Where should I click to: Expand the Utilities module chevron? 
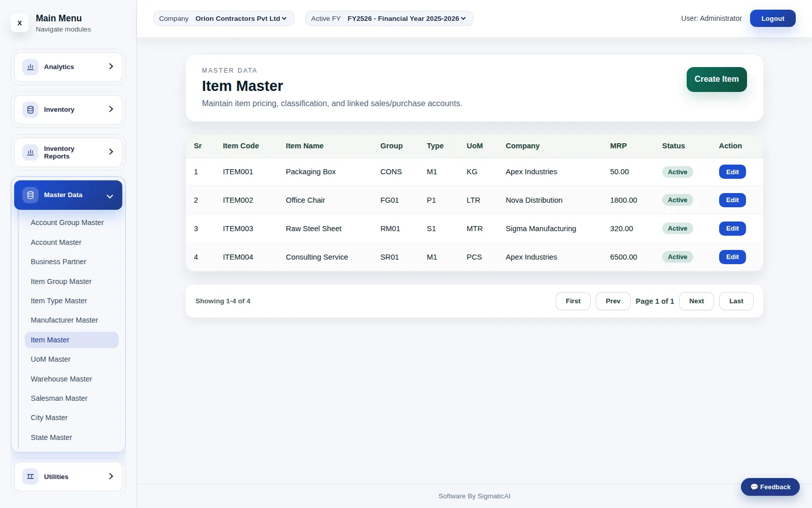[111, 477]
